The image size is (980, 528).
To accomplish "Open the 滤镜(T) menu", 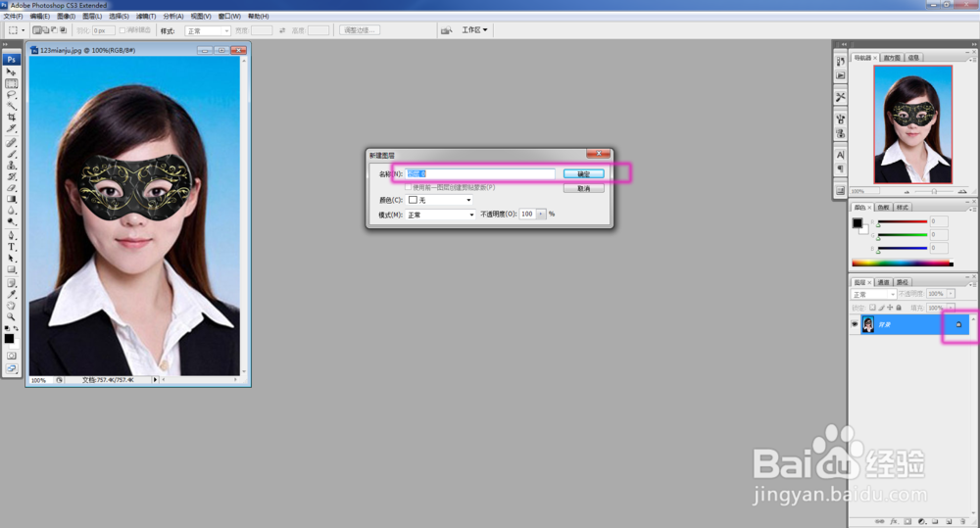I will click(146, 17).
